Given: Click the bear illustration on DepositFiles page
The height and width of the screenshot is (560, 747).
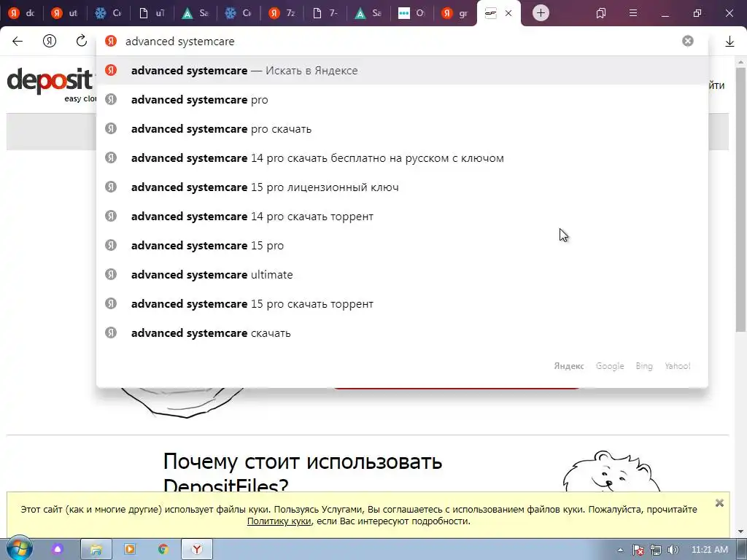Looking at the screenshot, I should [611, 472].
